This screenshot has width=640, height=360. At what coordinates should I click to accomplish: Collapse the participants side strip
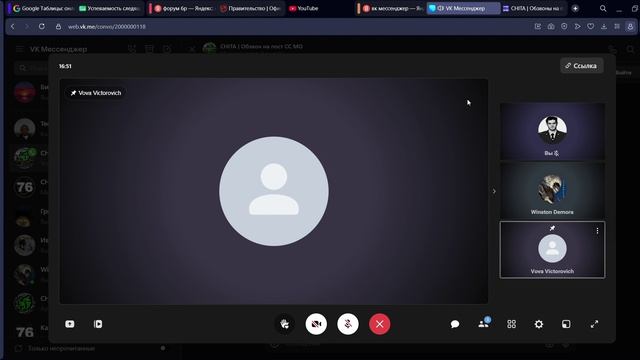[494, 191]
